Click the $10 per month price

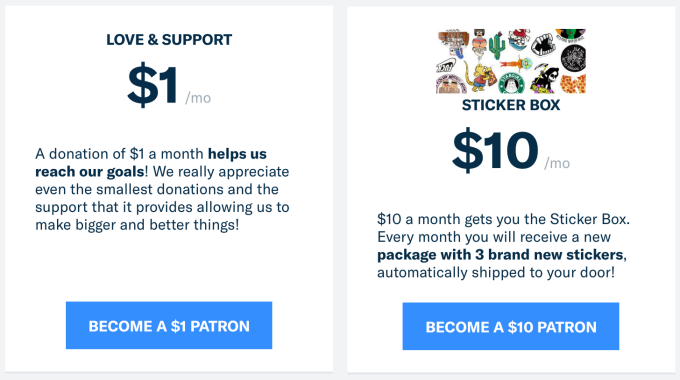(x=511, y=150)
